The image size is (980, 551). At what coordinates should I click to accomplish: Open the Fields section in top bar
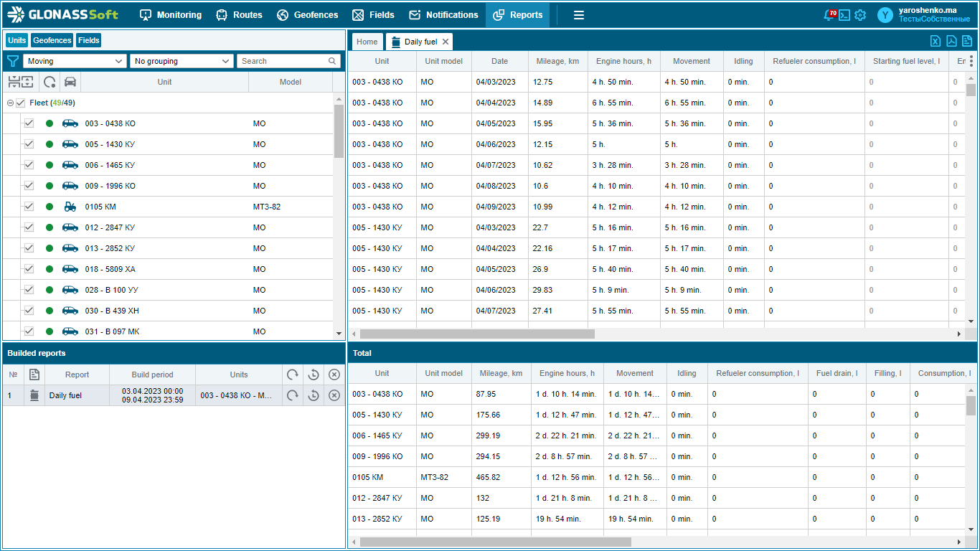373,14
